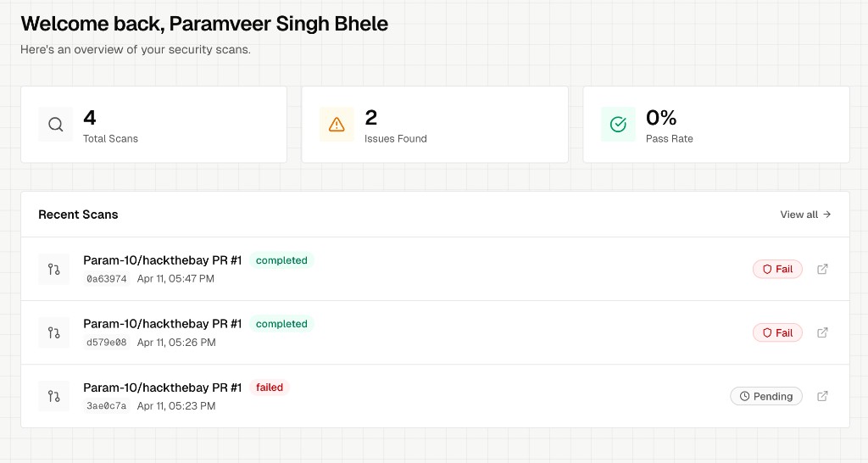Image resolution: width=868 pixels, height=463 pixels.
Task: Click the magnifier icon on Total Scans
Action: tap(55, 124)
